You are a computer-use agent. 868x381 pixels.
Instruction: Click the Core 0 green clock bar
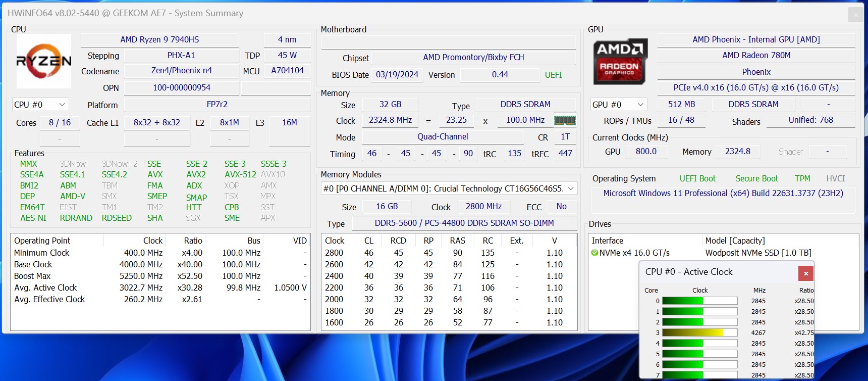(682, 301)
